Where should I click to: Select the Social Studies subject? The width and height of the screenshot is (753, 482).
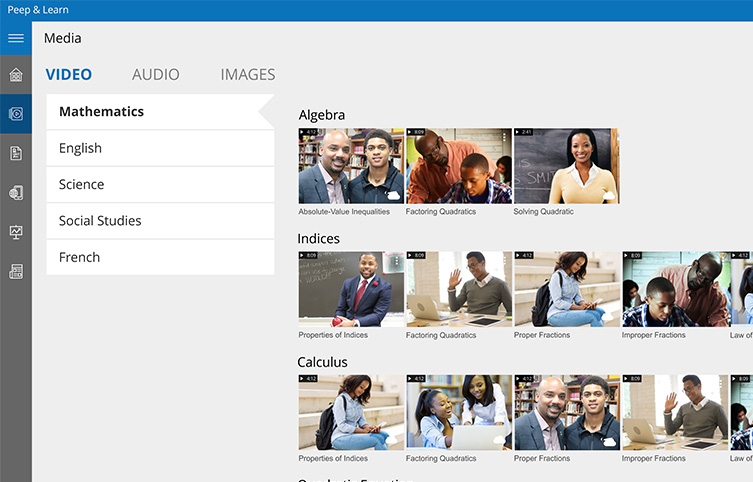(160, 221)
